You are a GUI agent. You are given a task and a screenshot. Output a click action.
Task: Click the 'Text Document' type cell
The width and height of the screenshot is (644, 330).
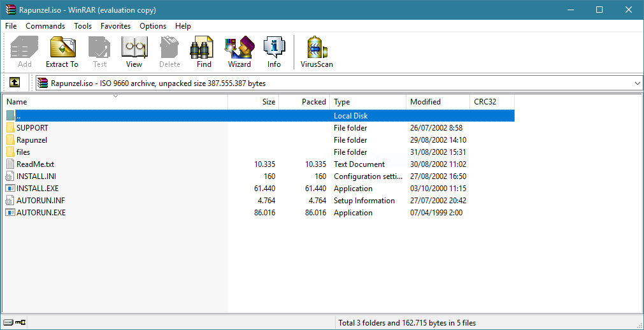tap(359, 164)
